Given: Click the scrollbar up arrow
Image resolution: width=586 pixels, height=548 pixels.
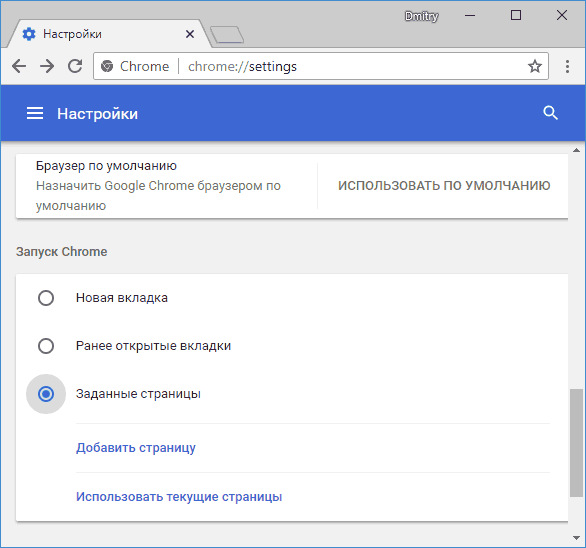Looking at the screenshot, I should (576, 150).
